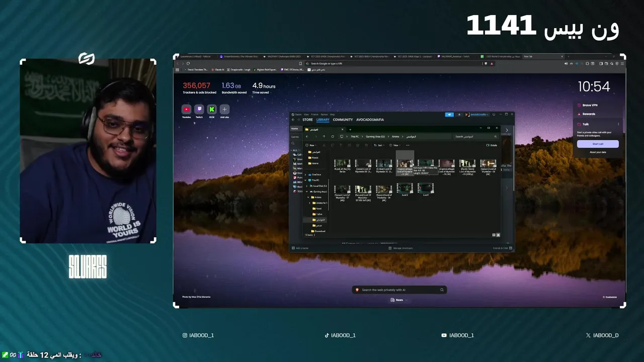Go to the Steam STORE tab
This screenshot has height=362, width=644.
pyautogui.click(x=307, y=120)
